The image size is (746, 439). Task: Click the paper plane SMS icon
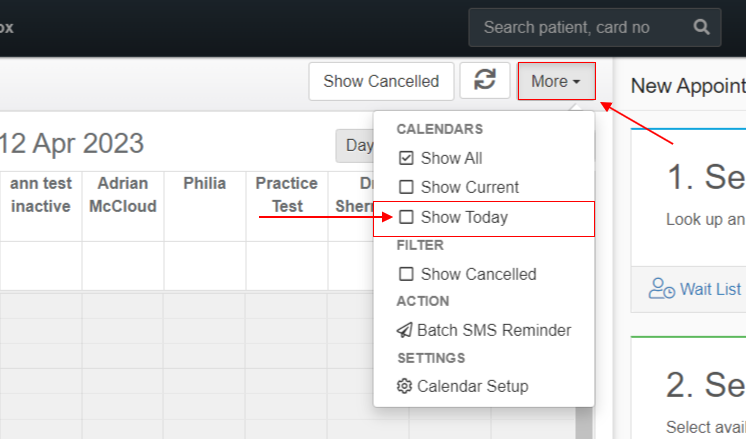point(404,330)
